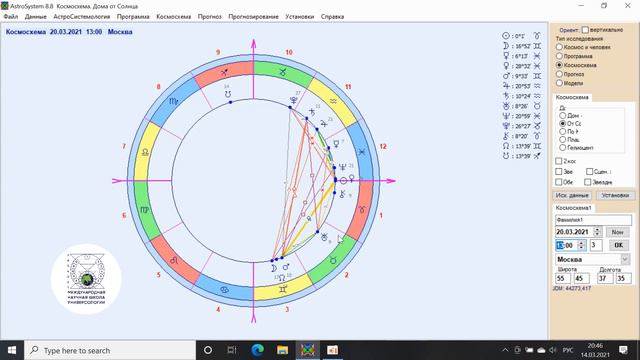The height and width of the screenshot is (360, 640).
Task: Click the time zone field showing 3
Action: 596,245
